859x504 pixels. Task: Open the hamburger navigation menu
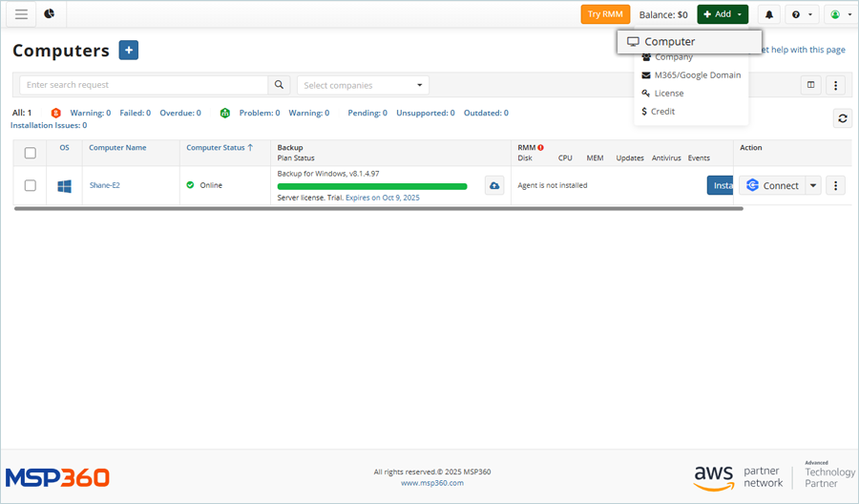click(21, 14)
